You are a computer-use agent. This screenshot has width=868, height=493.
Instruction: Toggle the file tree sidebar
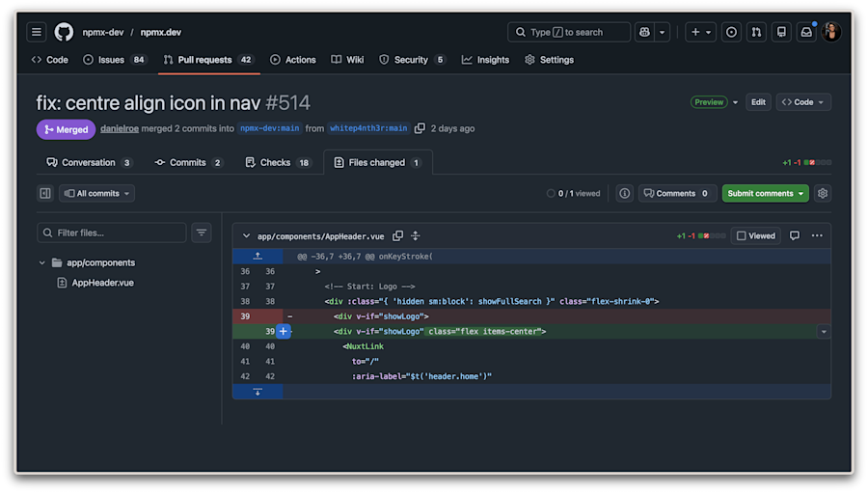[x=45, y=193]
